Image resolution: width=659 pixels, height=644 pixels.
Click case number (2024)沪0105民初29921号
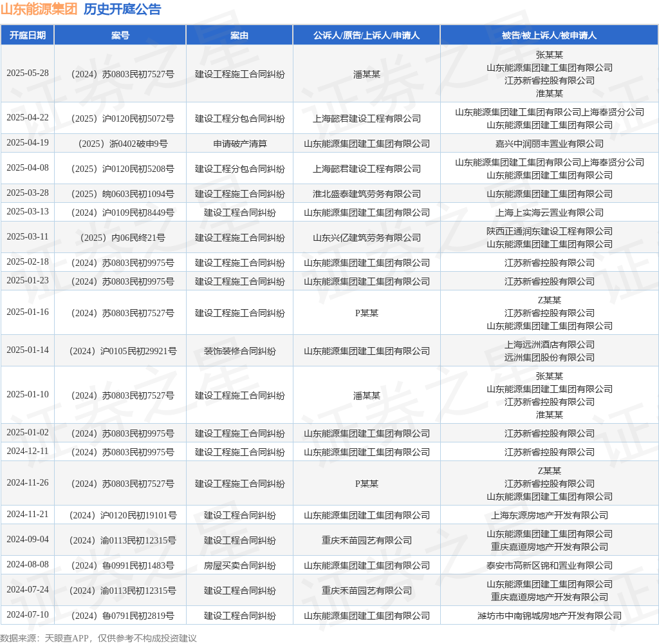(123, 351)
